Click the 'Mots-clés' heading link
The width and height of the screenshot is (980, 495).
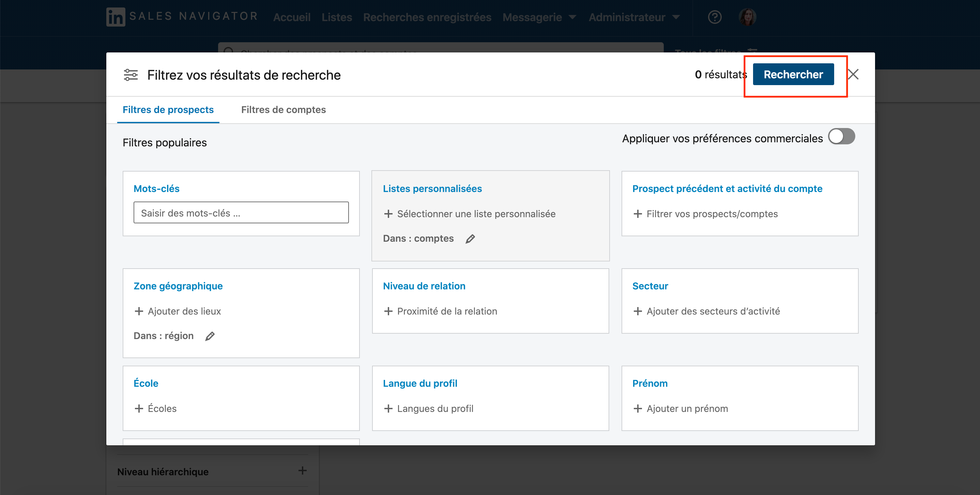click(156, 189)
